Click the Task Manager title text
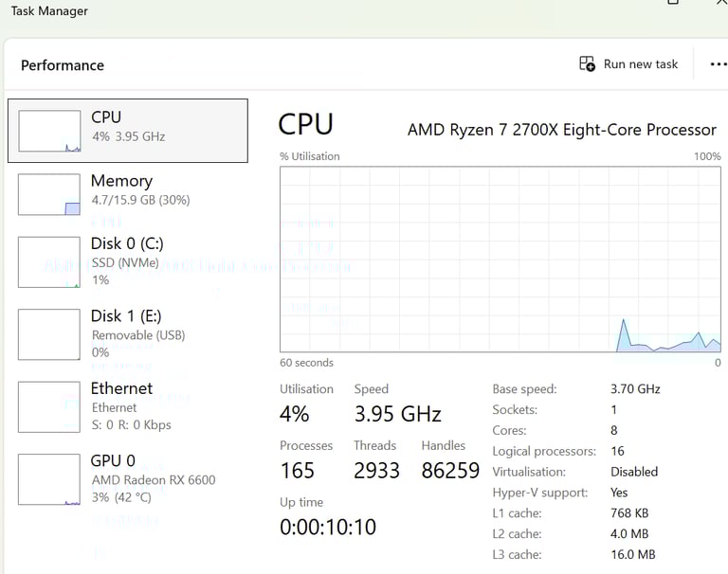The width and height of the screenshot is (728, 574). click(x=49, y=11)
